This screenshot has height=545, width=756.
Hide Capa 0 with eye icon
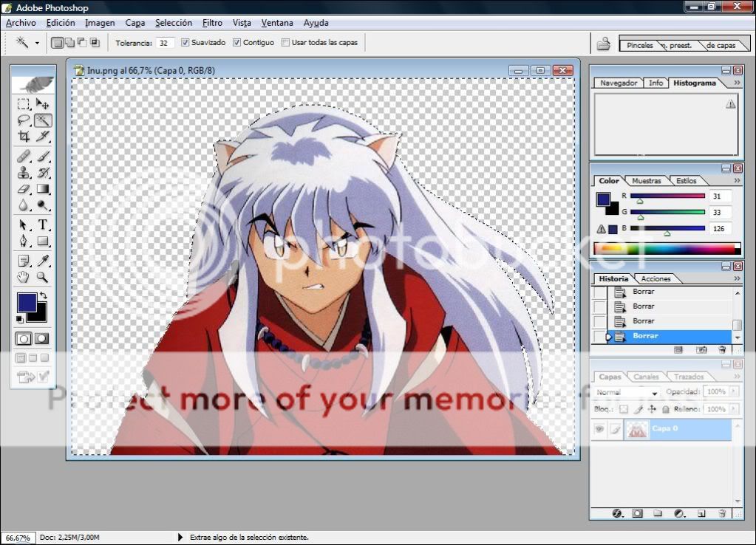[x=599, y=429]
